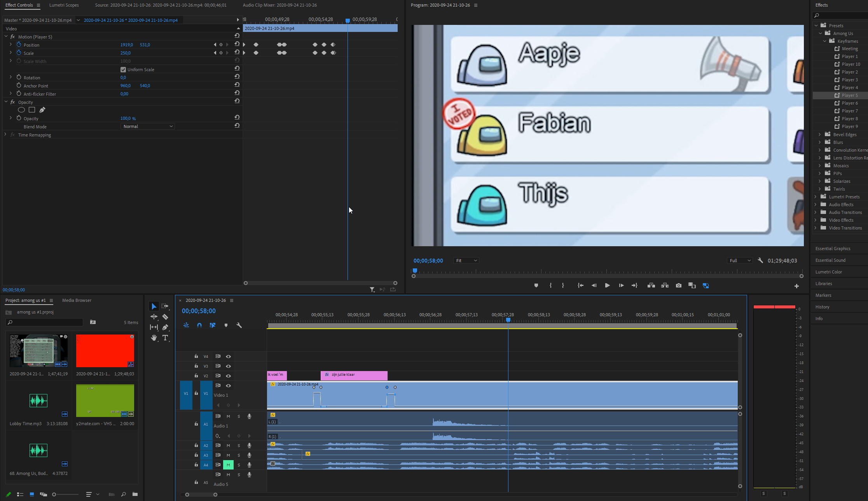This screenshot has width=868, height=501.
Task: Reset the Rotation parameter
Action: click(x=237, y=77)
